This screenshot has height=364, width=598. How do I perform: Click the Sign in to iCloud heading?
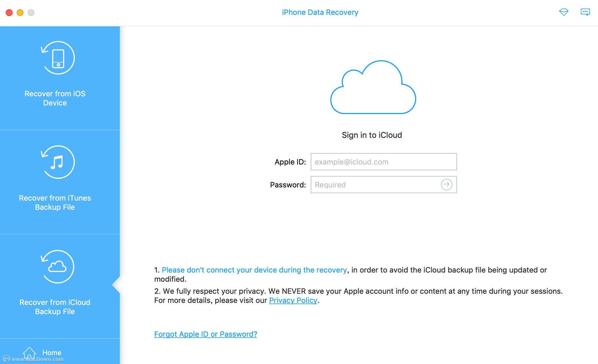click(x=372, y=135)
